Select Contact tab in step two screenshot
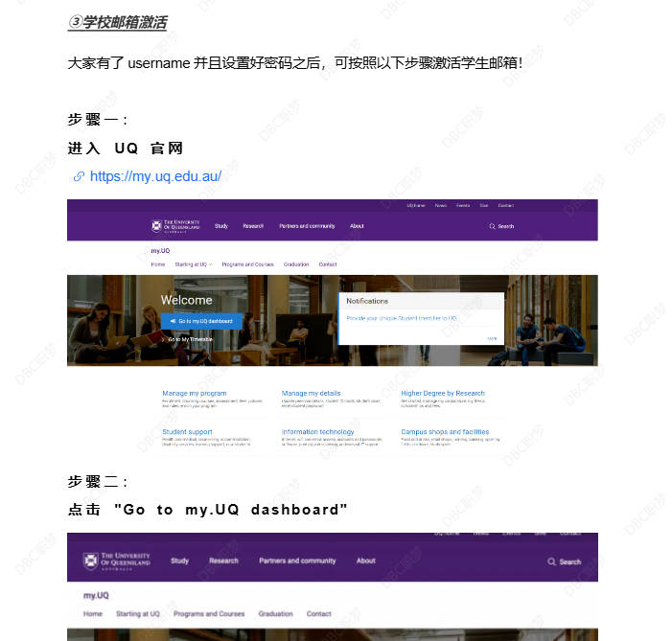The height and width of the screenshot is (641, 672). click(319, 614)
